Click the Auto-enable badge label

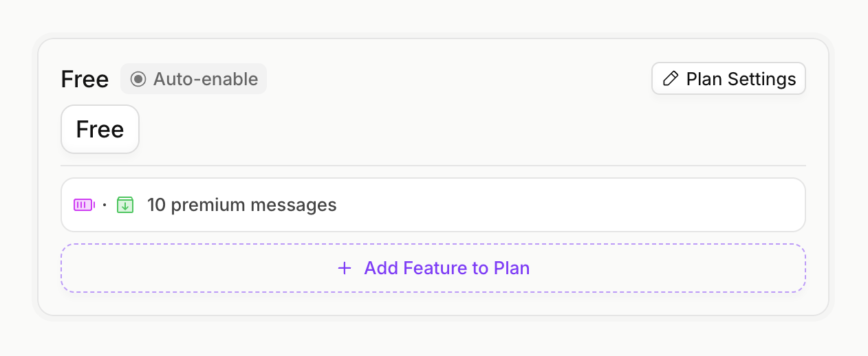[205, 79]
